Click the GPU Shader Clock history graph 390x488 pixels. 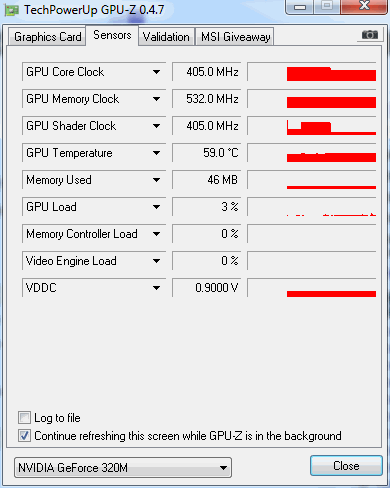(x=312, y=126)
